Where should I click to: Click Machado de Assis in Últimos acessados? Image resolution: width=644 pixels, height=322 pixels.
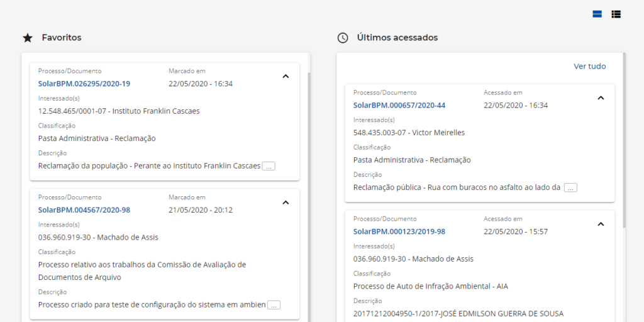[413, 259]
